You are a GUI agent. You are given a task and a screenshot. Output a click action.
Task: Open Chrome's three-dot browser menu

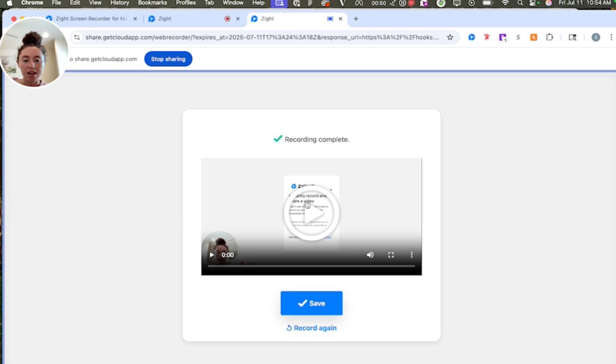(x=611, y=37)
